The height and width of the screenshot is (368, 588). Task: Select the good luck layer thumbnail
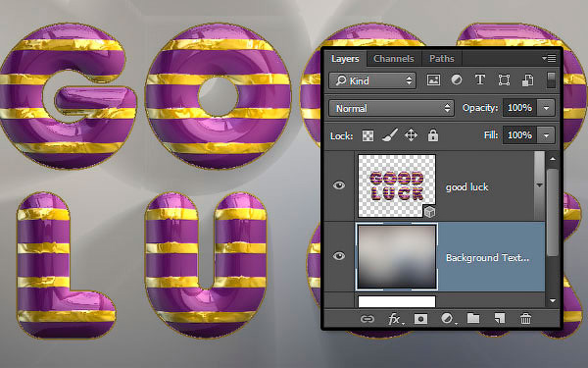tap(397, 185)
